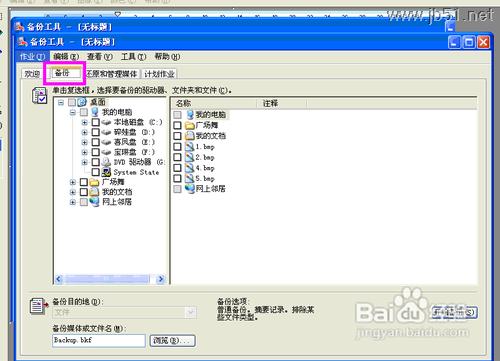Check the box for drive (F:)
This screenshot has width=500, height=361.
[96, 152]
